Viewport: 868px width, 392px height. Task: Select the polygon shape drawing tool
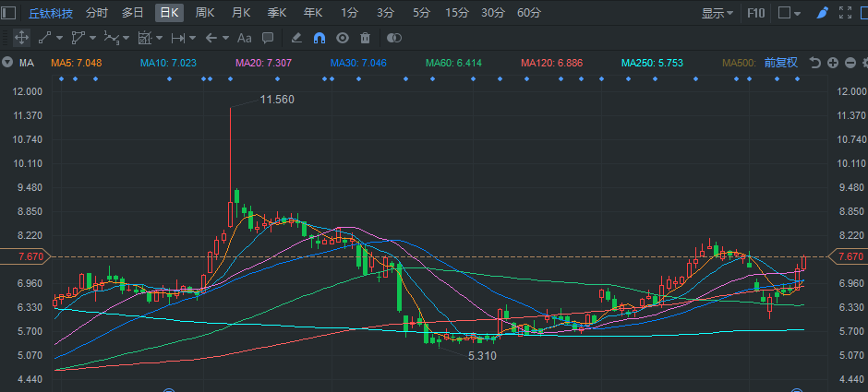[78, 38]
